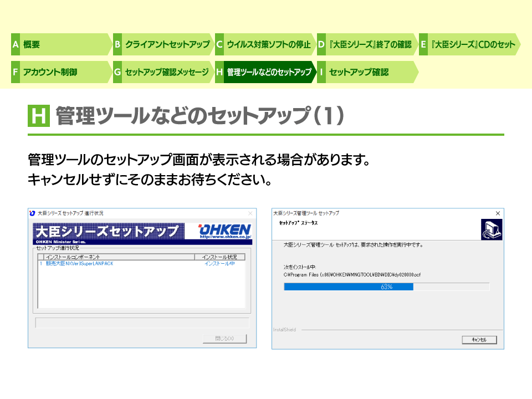This screenshot has height=399, width=532.
Task: Click the インストール状況 column header
Action: tap(219, 257)
